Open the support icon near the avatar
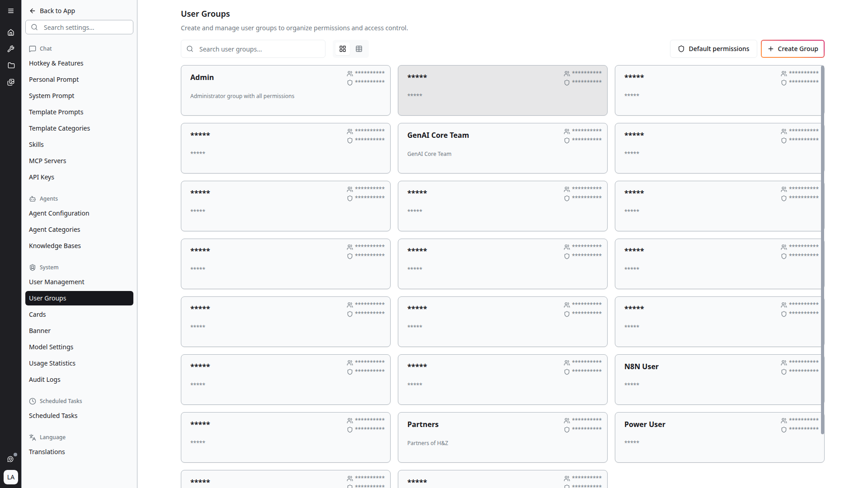The width and height of the screenshot is (868, 488). (x=10, y=459)
